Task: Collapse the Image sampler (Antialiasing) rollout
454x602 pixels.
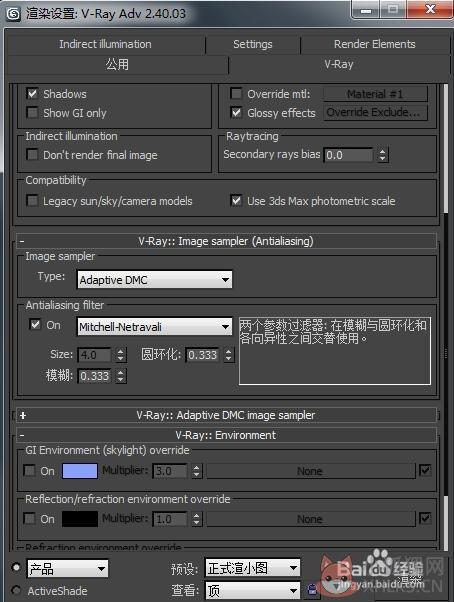Action: coord(226,241)
